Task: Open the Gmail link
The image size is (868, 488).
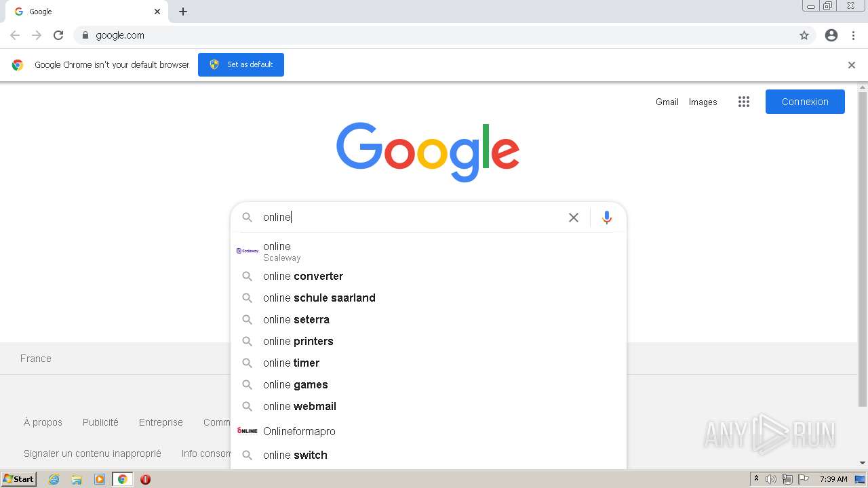Action: coord(667,102)
